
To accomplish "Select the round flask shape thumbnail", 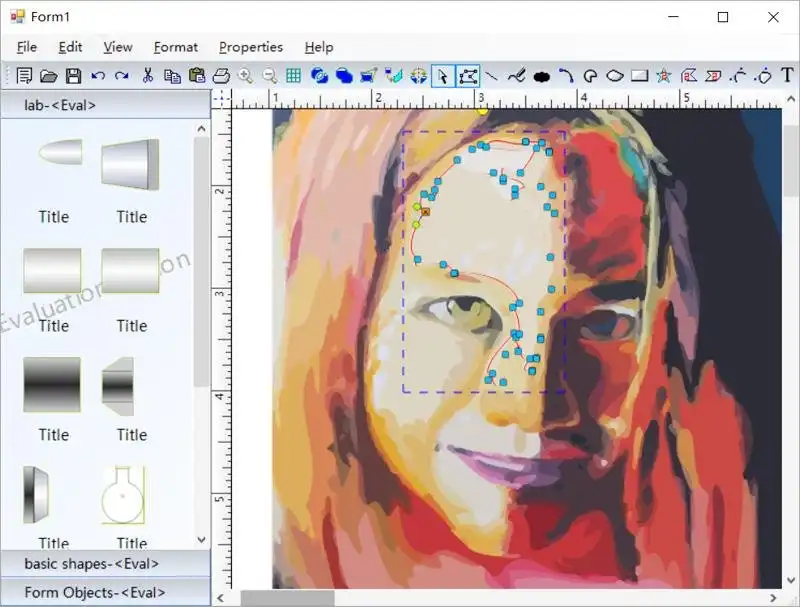I will [x=122, y=495].
